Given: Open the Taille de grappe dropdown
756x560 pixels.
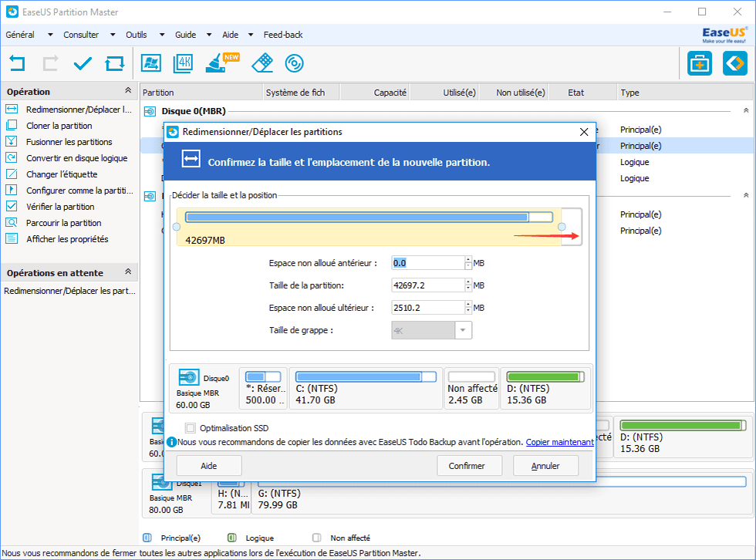Looking at the screenshot, I should (463, 330).
